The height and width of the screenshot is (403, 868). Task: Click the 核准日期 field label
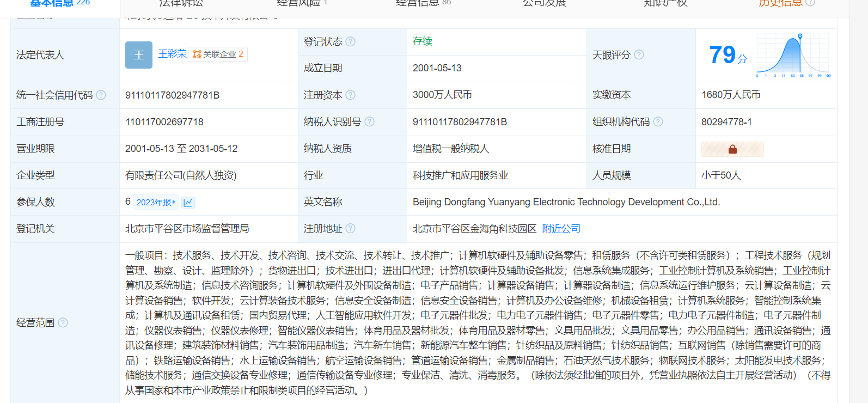[x=612, y=149]
